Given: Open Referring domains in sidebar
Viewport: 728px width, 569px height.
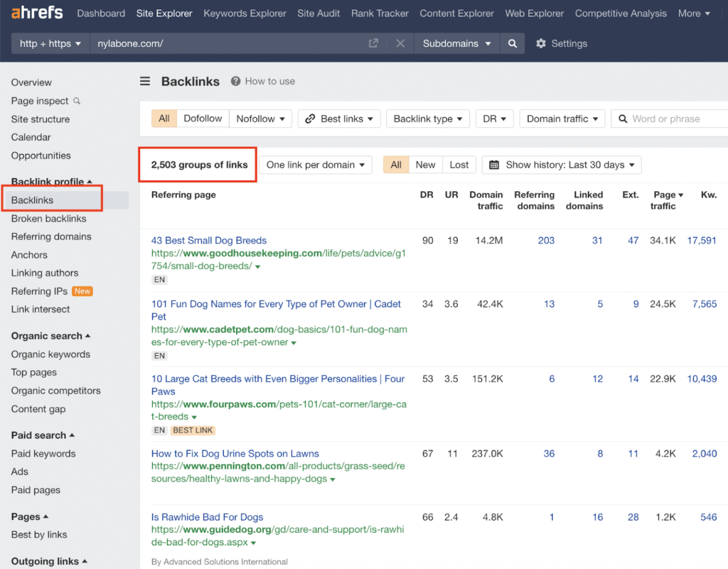Looking at the screenshot, I should 51,237.
